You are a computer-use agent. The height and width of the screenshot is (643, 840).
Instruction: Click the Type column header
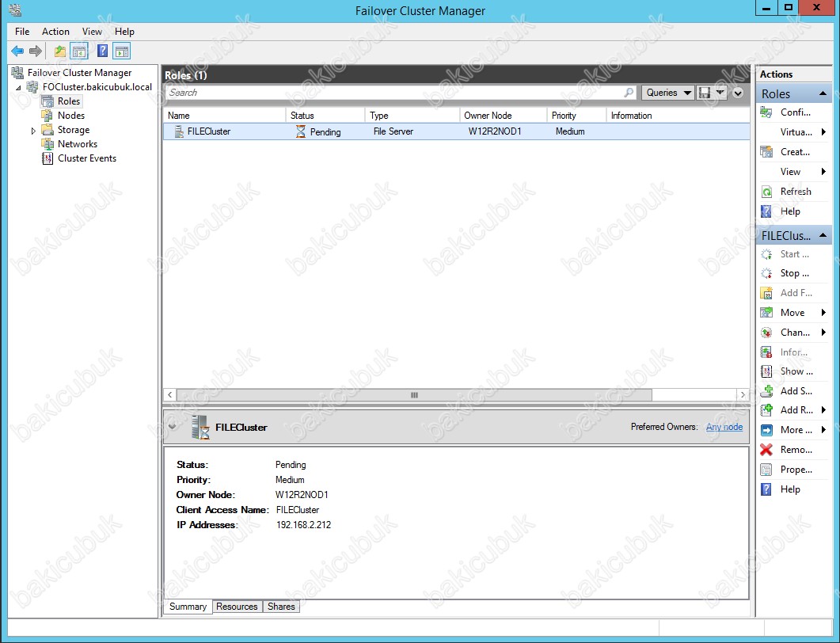[412, 116]
